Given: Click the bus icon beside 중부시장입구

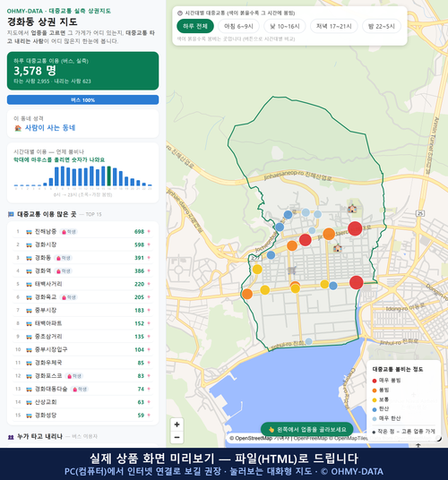Looking at the screenshot, I should point(29,350).
